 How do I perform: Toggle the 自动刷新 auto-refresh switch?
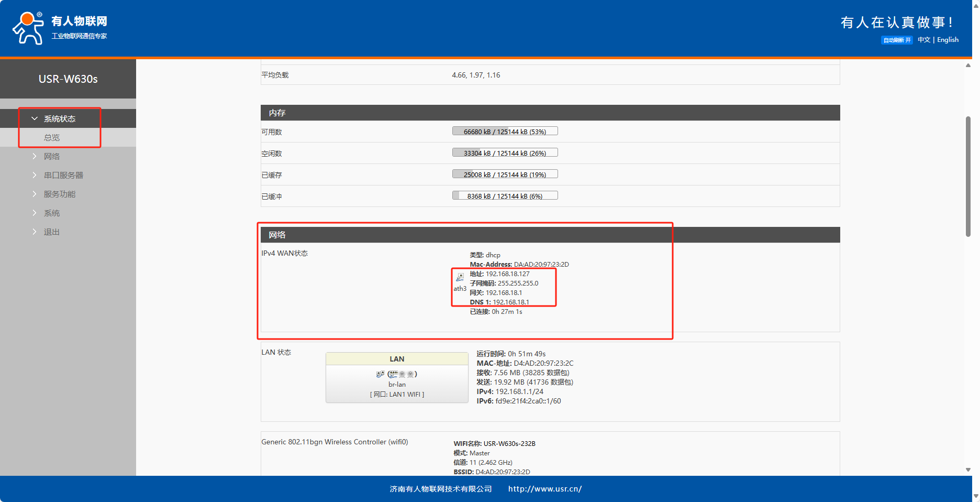[x=897, y=40]
